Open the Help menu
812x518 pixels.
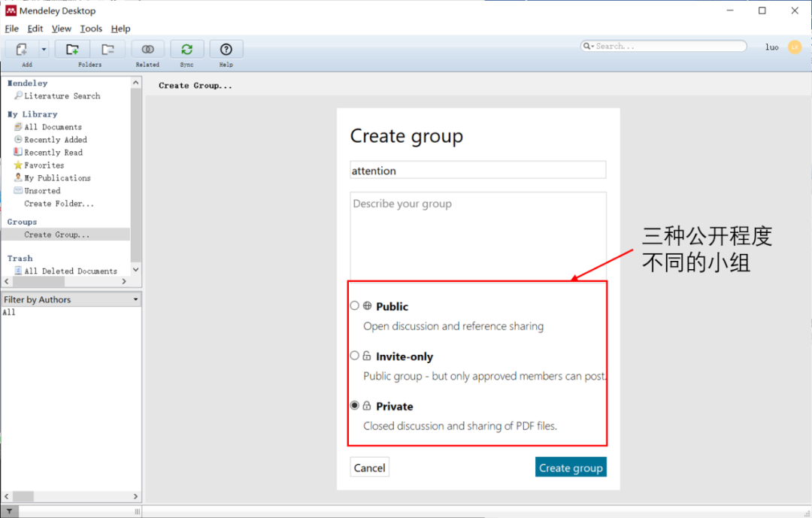pyautogui.click(x=120, y=29)
